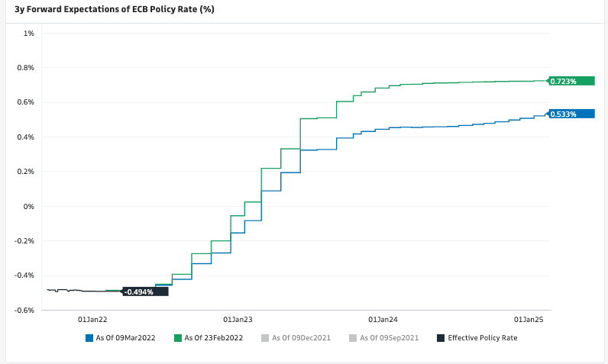This screenshot has width=608, height=364.
Task: Click the blue swatch for As Of 09Mar2022
Action: click(x=90, y=337)
